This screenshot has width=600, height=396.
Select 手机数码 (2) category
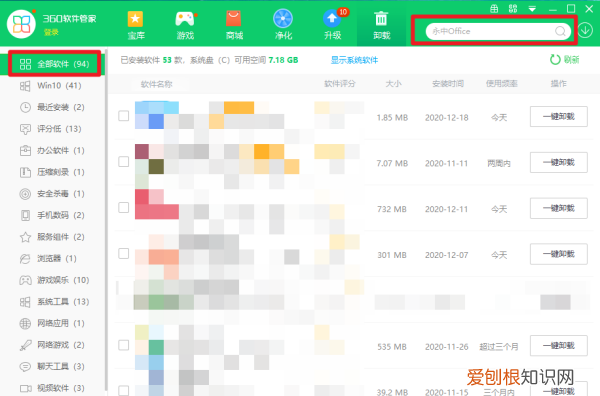click(x=52, y=215)
